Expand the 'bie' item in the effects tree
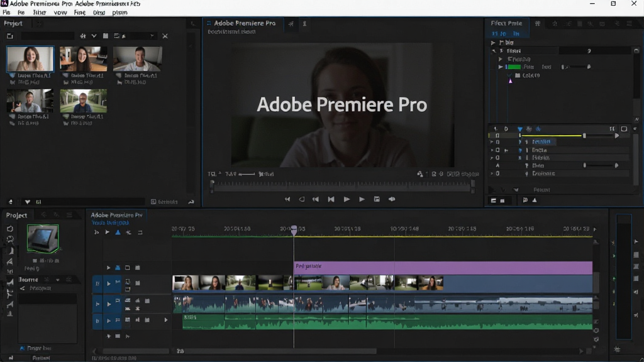The width and height of the screenshot is (644, 362). (x=493, y=43)
